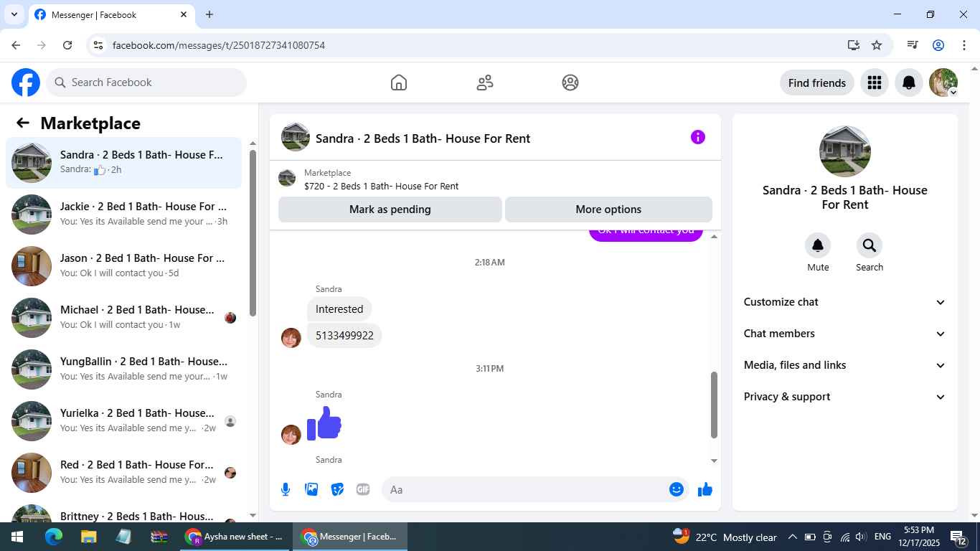Viewport: 980px width, 551px height.
Task: Click the chat messages scrollbar thumb
Action: click(714, 405)
